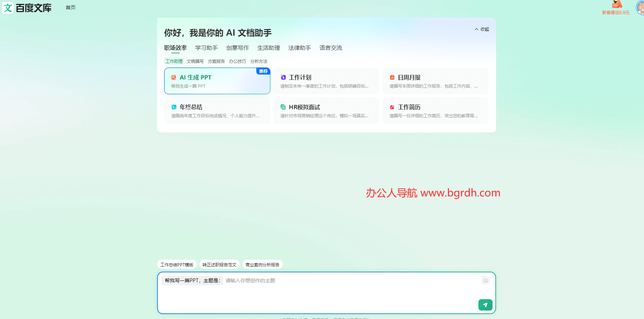
Task: Open the 工作计划 card title
Action: [300, 77]
